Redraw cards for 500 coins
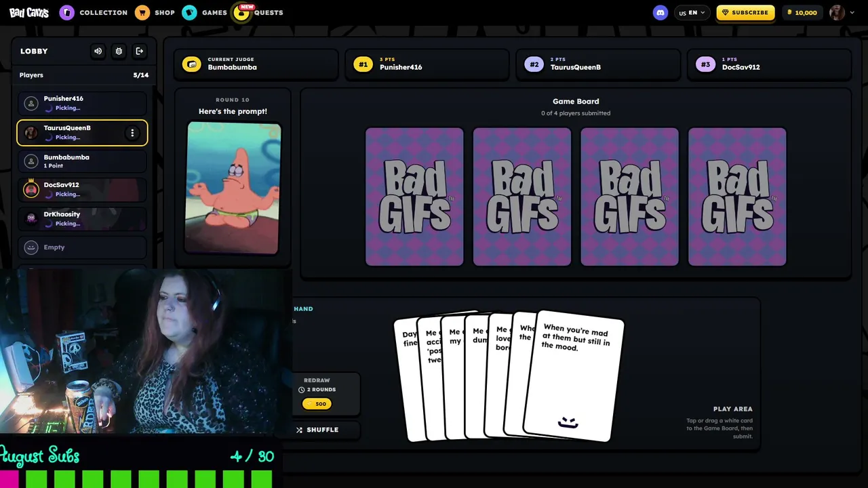The width and height of the screenshot is (868, 488). point(317,404)
